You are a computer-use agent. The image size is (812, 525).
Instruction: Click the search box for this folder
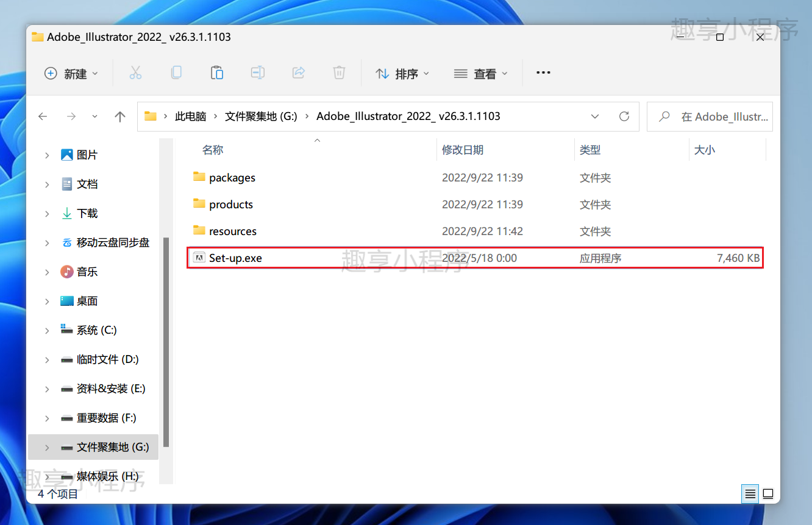click(x=710, y=116)
